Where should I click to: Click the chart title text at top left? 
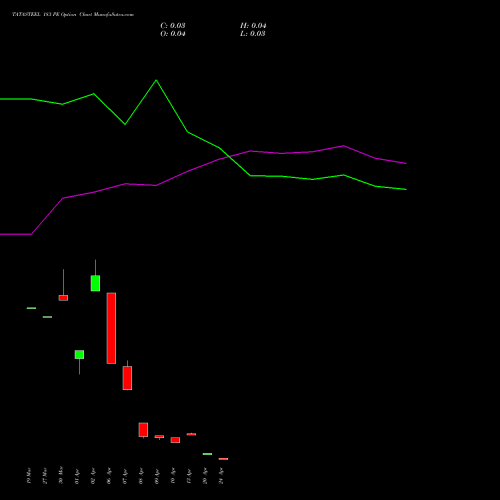click(73, 15)
